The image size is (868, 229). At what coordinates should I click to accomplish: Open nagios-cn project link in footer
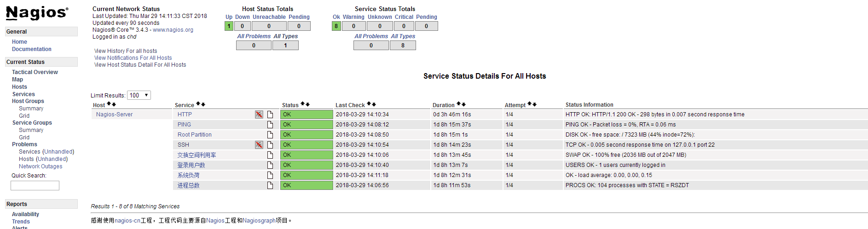tap(127, 221)
